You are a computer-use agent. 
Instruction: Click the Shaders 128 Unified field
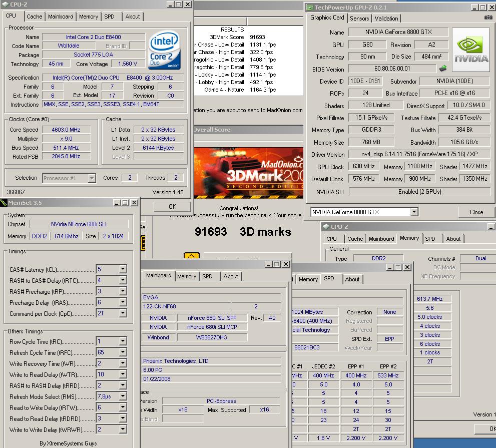pyautogui.click(x=376, y=105)
